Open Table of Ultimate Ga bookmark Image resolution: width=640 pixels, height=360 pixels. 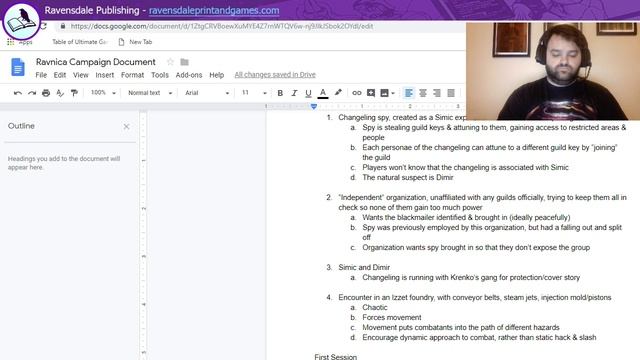pyautogui.click(x=79, y=42)
